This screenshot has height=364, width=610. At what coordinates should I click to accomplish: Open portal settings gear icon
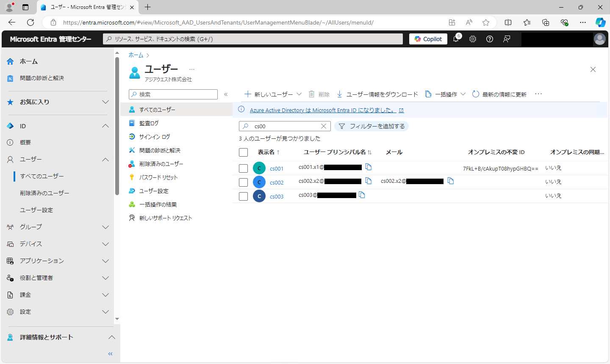pos(473,39)
